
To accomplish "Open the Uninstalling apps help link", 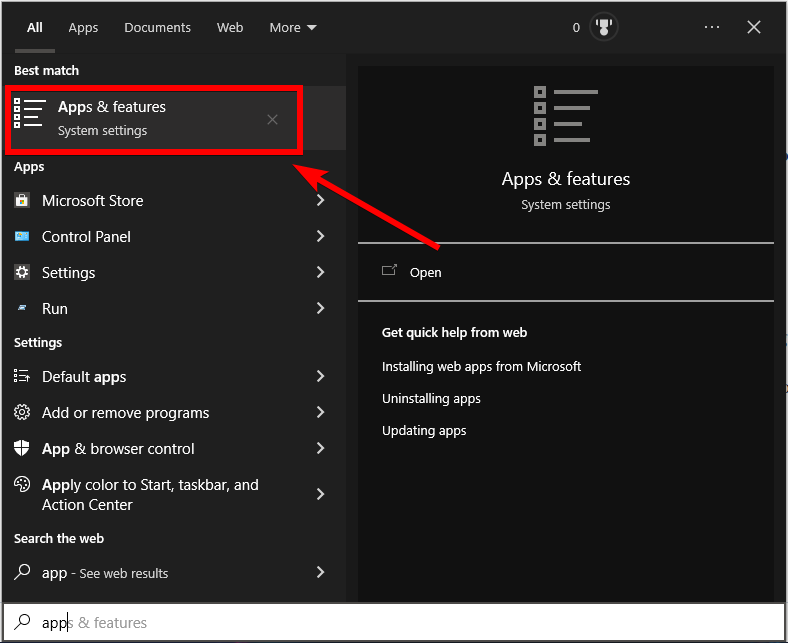I will click(x=431, y=399).
